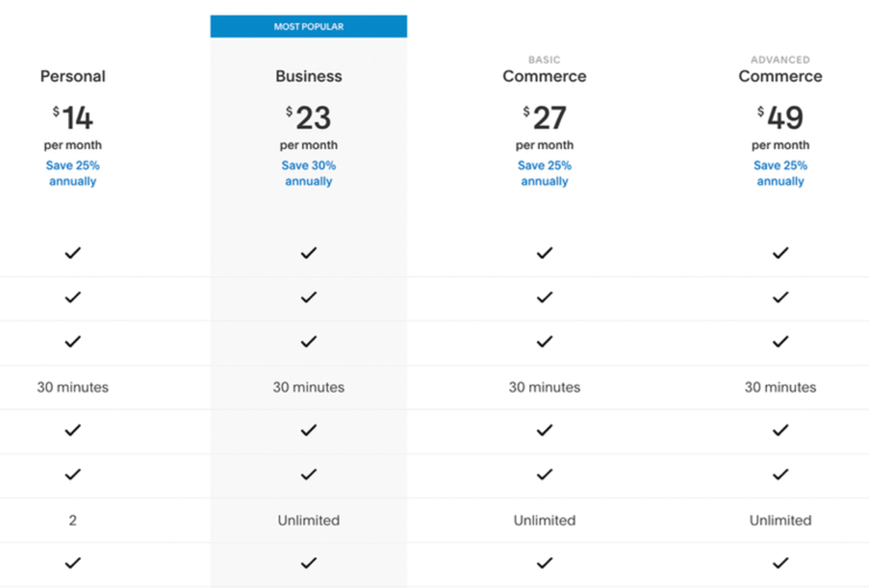
Task: Click the first-row checkmark under Basic Commerce
Action: point(545,253)
